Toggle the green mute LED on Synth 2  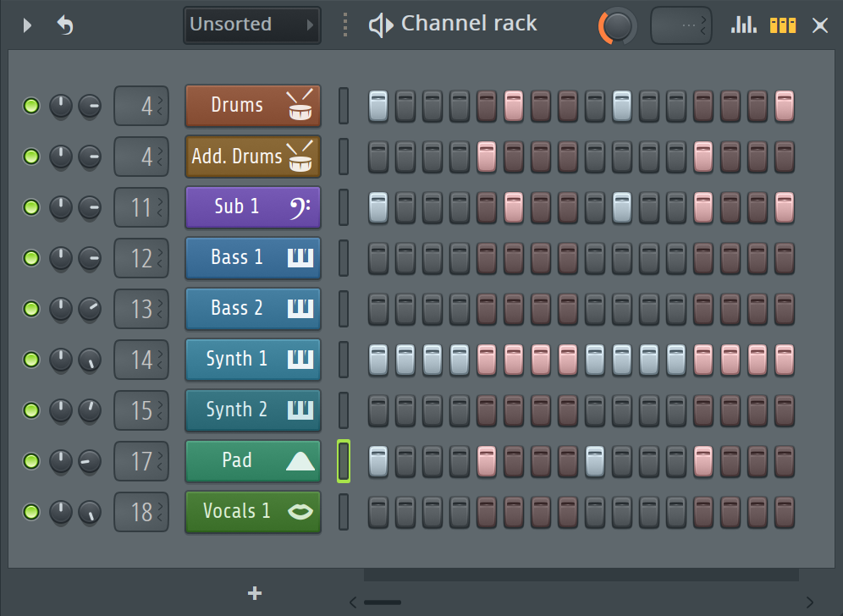coord(31,410)
